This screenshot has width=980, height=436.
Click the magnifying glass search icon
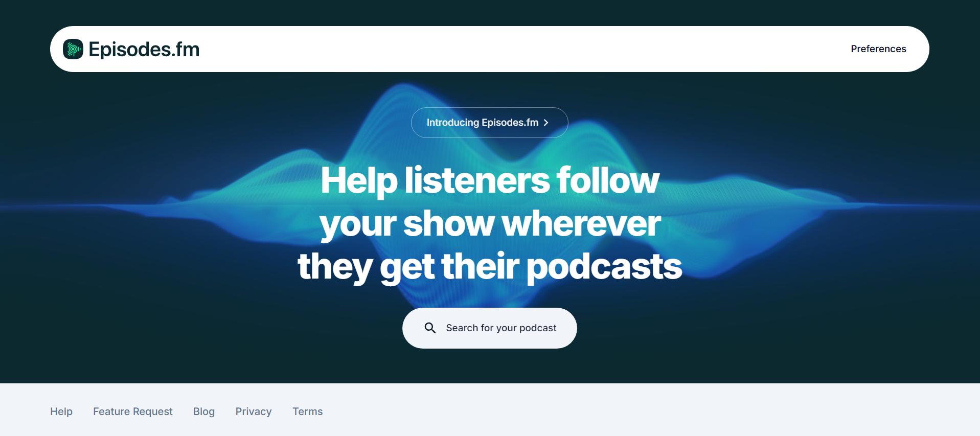[430, 328]
